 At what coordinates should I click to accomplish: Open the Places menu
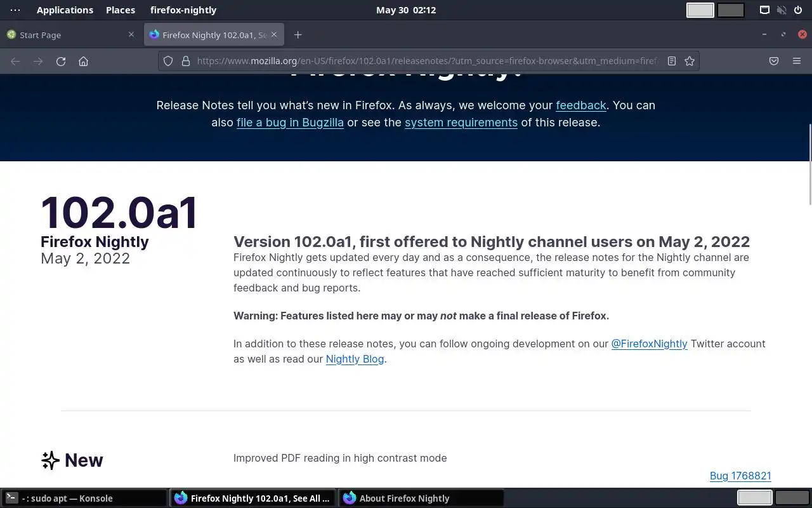(121, 10)
